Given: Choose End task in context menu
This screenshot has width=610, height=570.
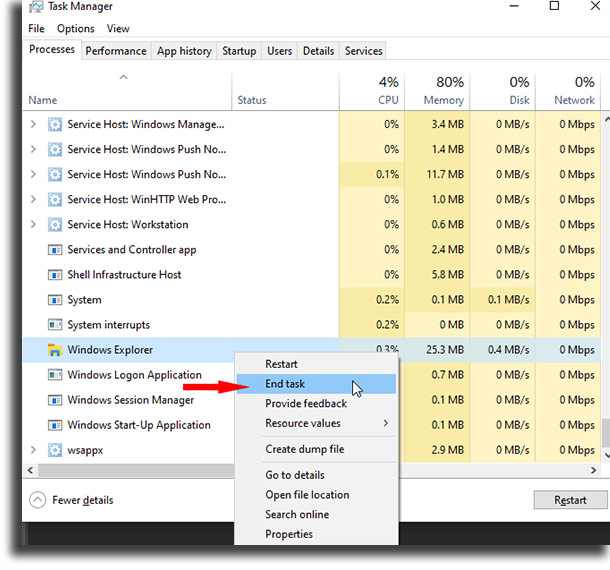Looking at the screenshot, I should click(x=316, y=384).
